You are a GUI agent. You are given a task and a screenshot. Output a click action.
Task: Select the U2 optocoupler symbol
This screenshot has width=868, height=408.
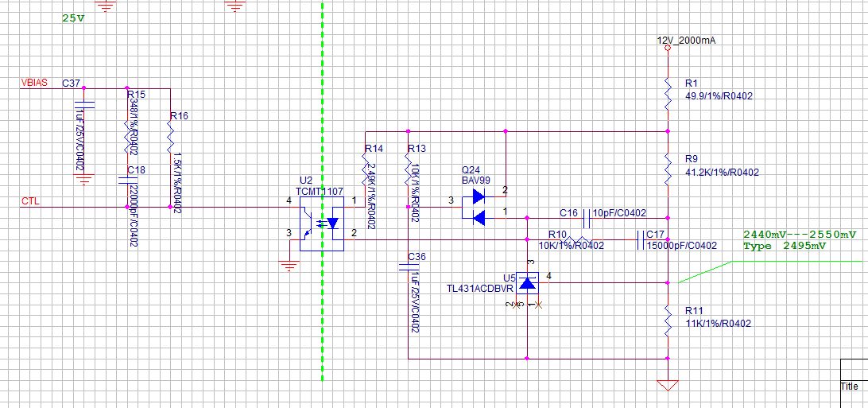pyautogui.click(x=322, y=223)
